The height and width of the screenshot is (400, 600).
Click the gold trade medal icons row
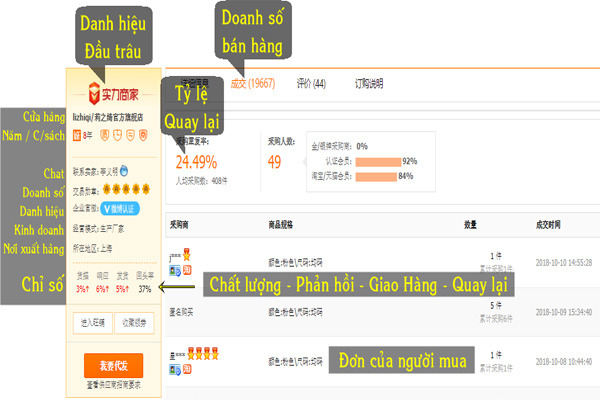(126, 189)
